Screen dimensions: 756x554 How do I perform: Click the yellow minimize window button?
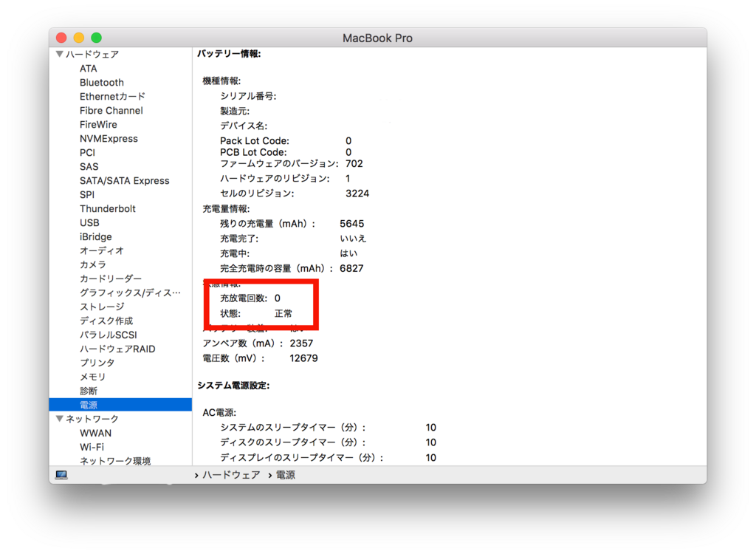pos(78,37)
